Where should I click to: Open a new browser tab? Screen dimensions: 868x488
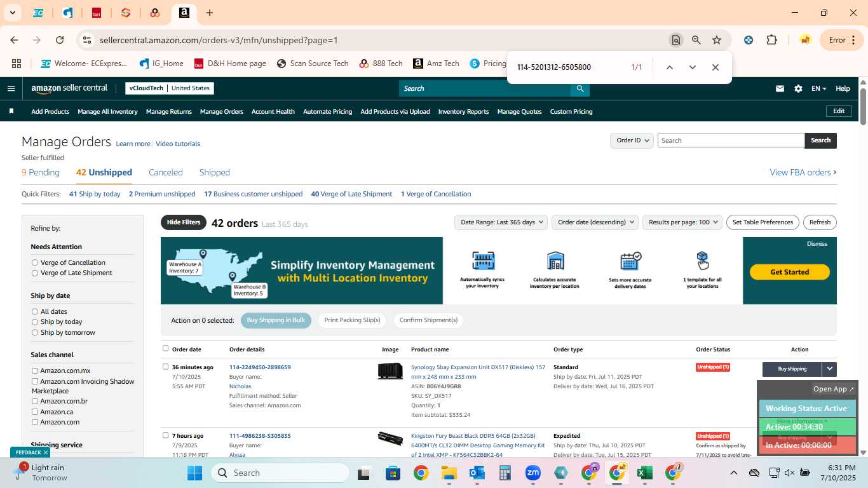click(x=210, y=13)
